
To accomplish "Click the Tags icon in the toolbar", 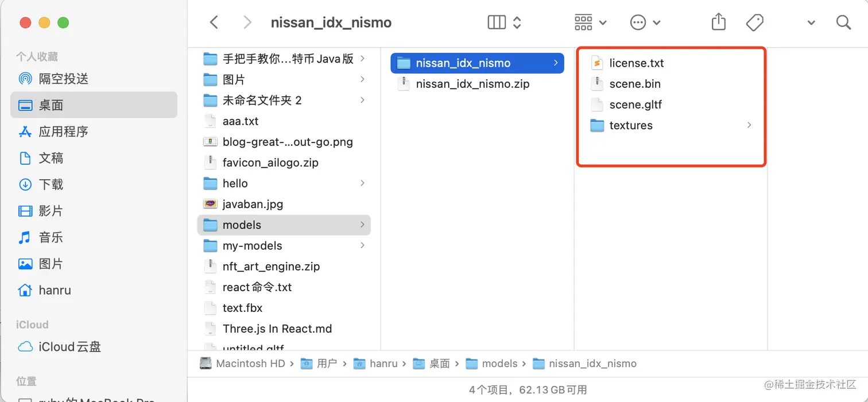I will 755,22.
